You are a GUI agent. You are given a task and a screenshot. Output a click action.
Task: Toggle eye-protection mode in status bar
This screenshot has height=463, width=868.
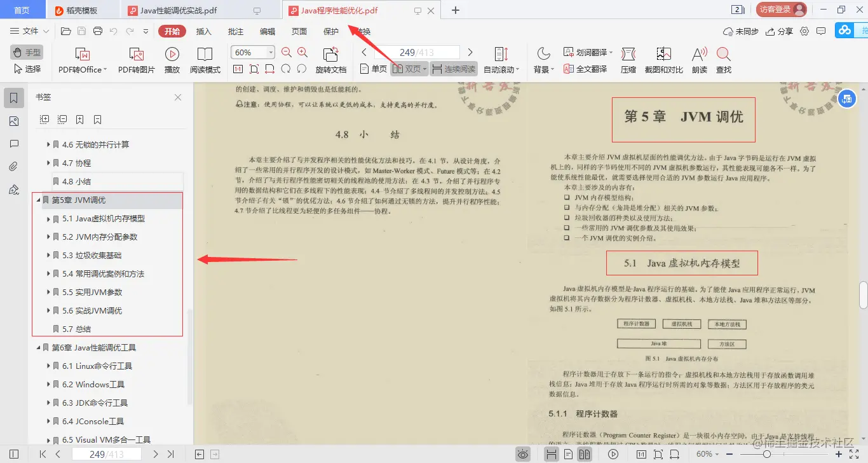point(522,453)
